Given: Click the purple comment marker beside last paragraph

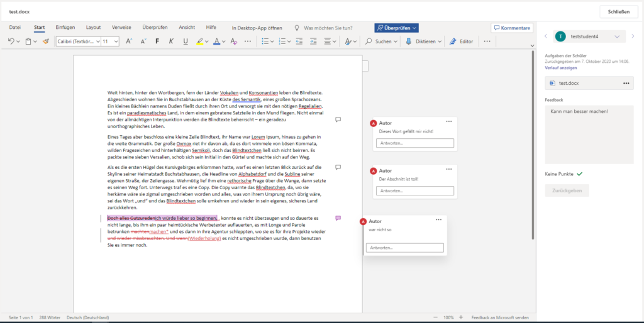Looking at the screenshot, I should (x=338, y=218).
